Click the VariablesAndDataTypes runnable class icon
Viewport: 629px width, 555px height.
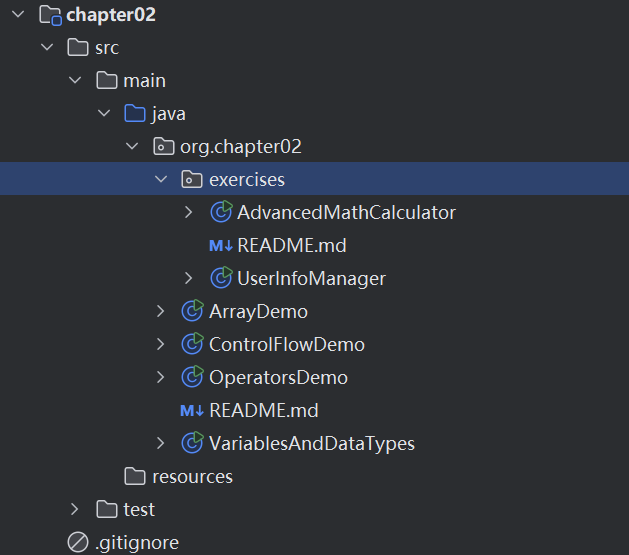193,442
